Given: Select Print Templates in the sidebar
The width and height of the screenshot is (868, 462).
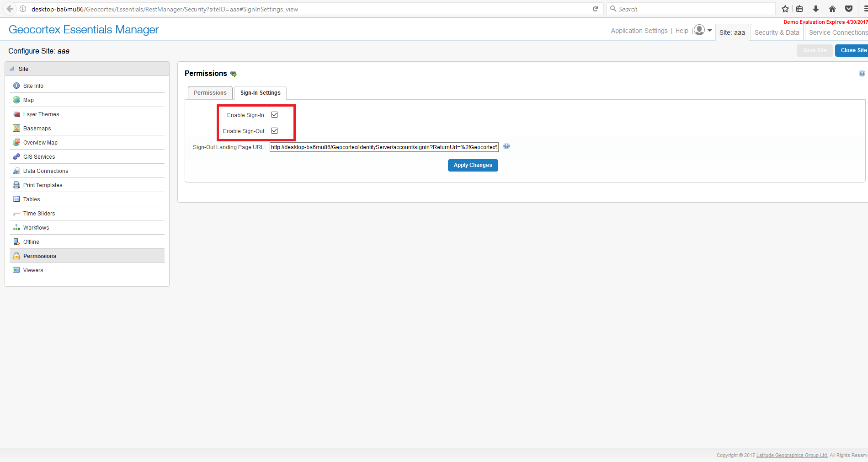Looking at the screenshot, I should 87,185.
